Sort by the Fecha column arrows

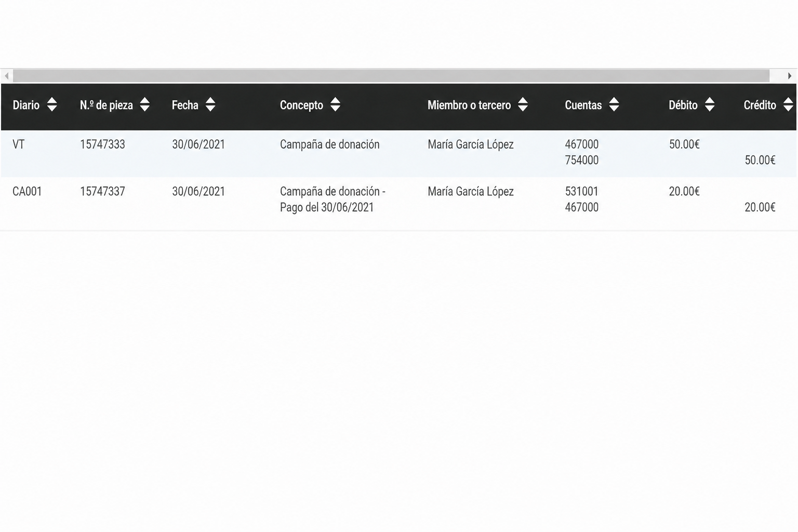point(210,105)
